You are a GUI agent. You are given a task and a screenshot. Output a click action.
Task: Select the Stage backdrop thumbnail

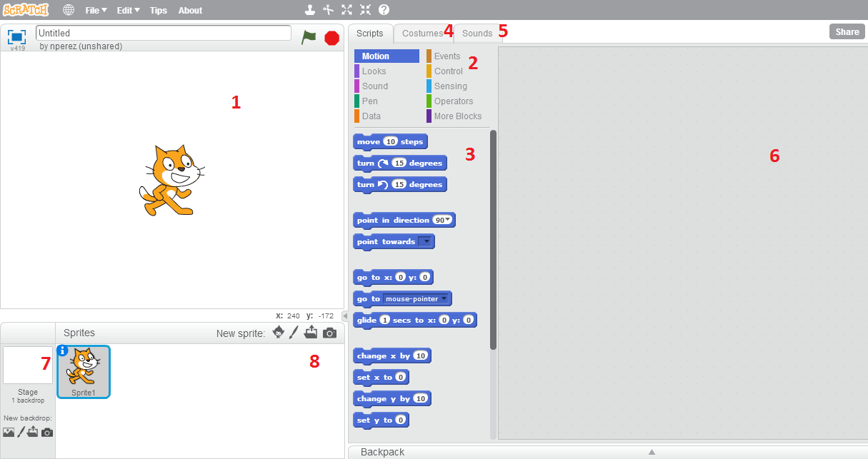[27, 365]
